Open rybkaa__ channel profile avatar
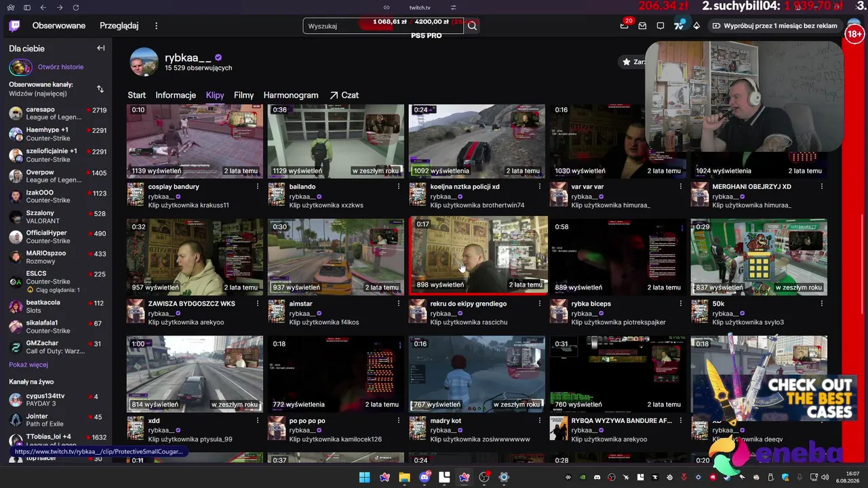 coord(144,62)
